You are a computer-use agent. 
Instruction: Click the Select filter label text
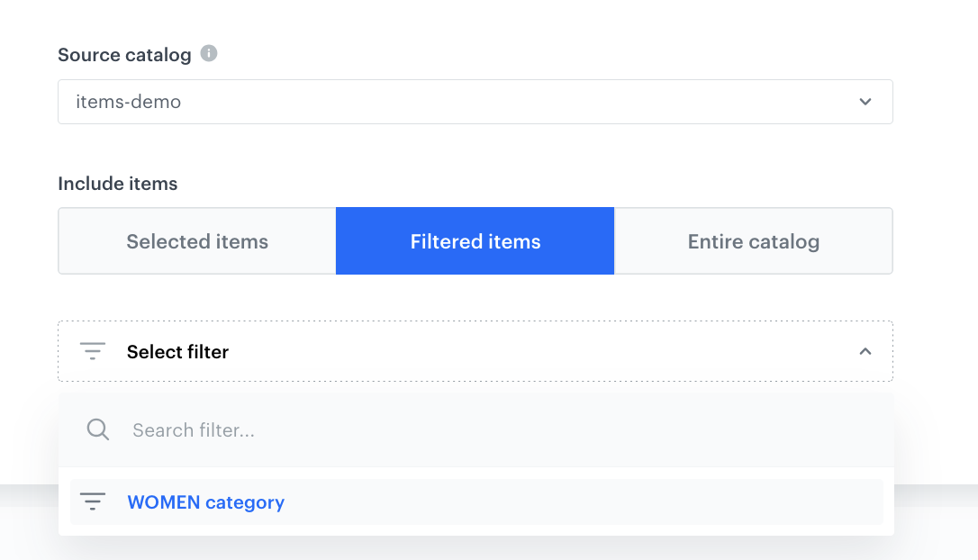tap(177, 352)
